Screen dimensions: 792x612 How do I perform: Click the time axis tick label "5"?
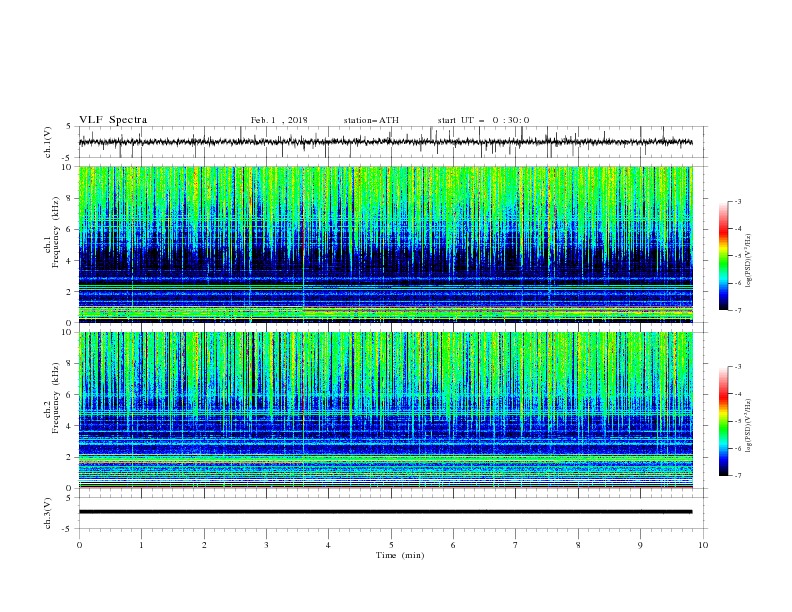pos(391,545)
